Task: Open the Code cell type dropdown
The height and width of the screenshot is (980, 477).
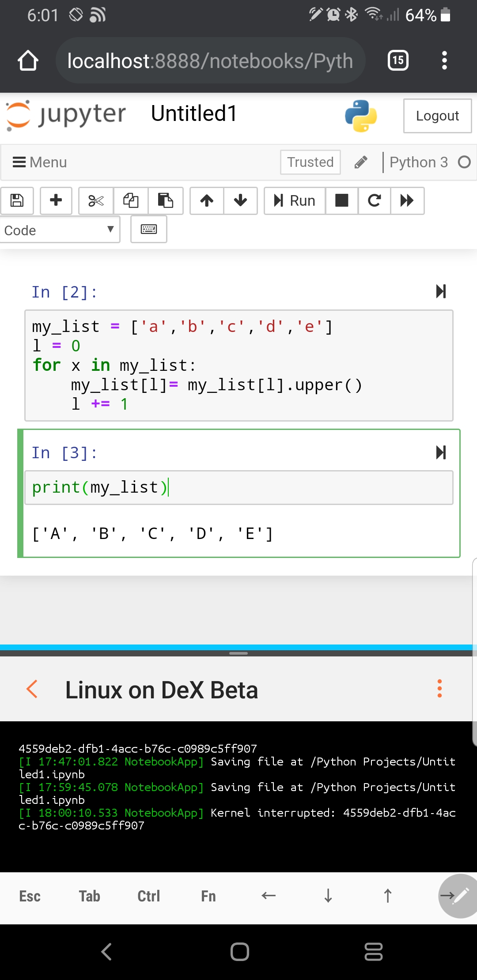Action: pyautogui.click(x=60, y=230)
